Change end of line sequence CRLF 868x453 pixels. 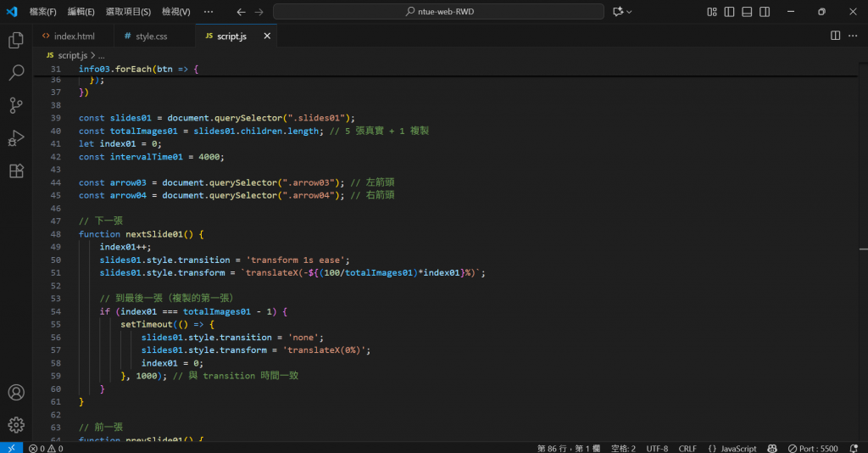coord(687,448)
